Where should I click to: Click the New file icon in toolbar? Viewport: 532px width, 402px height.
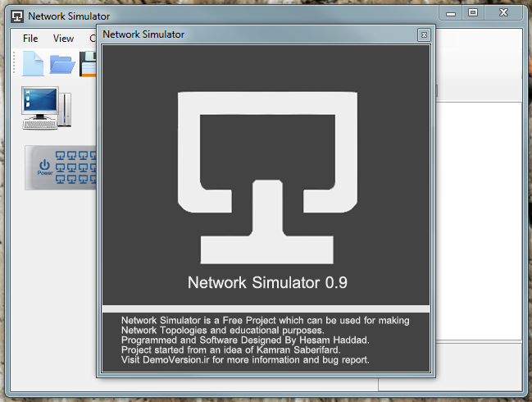(34, 63)
